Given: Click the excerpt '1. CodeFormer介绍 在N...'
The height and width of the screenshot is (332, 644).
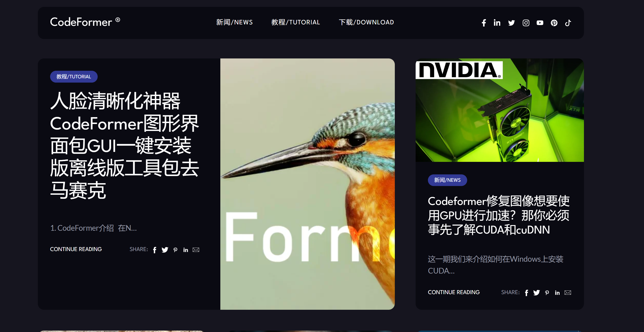Looking at the screenshot, I should point(93,228).
